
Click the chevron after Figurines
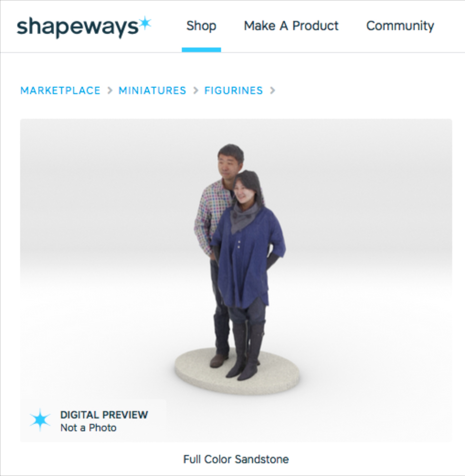click(x=272, y=91)
